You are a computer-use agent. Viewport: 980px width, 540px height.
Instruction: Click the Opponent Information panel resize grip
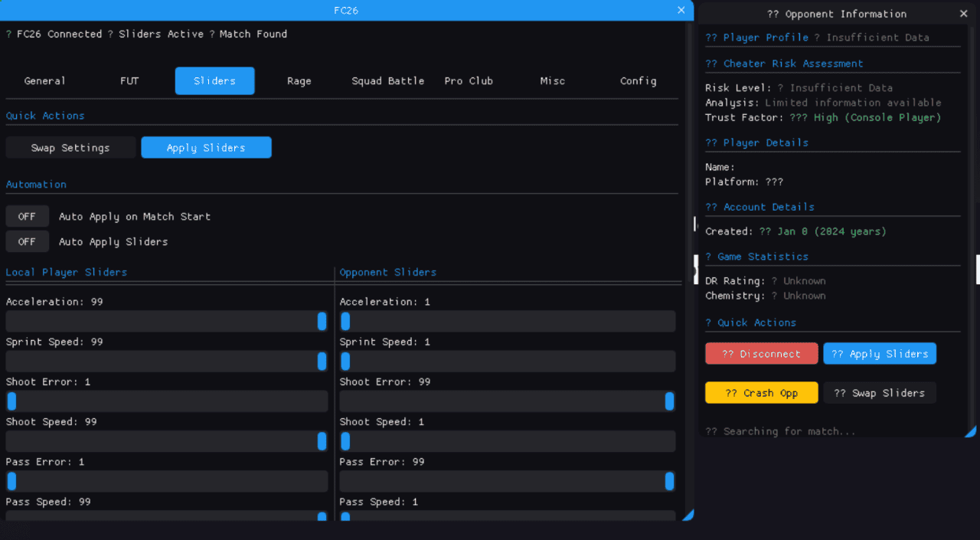[970, 431]
